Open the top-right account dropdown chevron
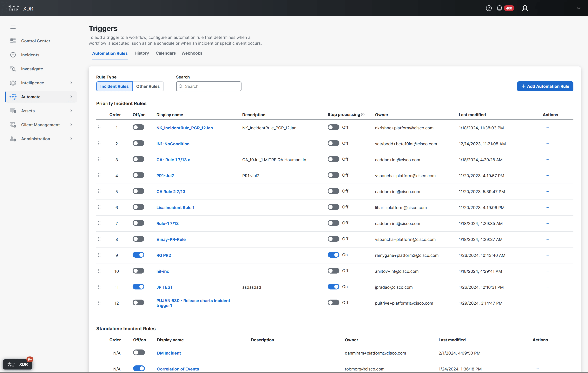The width and height of the screenshot is (588, 373). [578, 8]
